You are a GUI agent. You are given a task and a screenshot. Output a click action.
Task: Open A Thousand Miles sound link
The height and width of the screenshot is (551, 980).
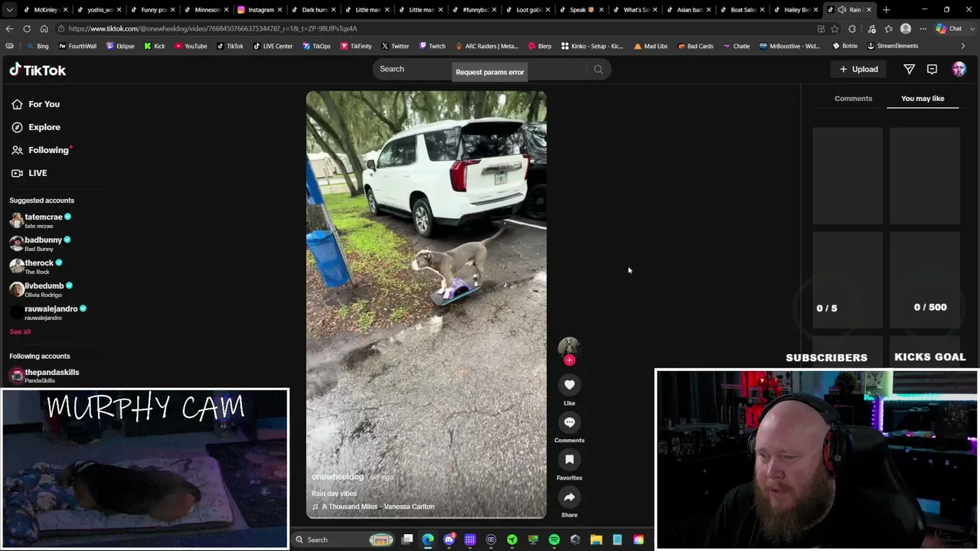[374, 507]
